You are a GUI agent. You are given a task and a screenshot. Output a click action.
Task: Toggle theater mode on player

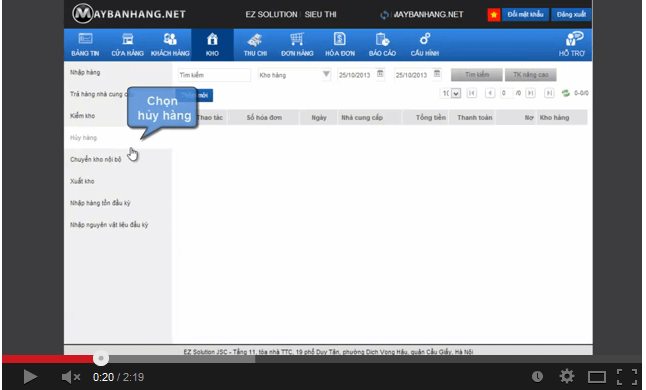[597, 377]
